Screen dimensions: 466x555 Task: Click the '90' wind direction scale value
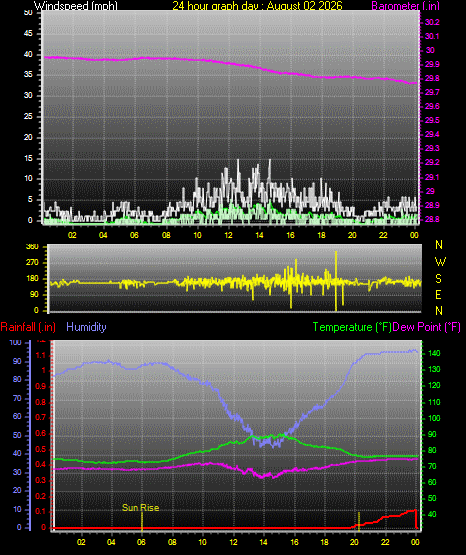click(34, 294)
